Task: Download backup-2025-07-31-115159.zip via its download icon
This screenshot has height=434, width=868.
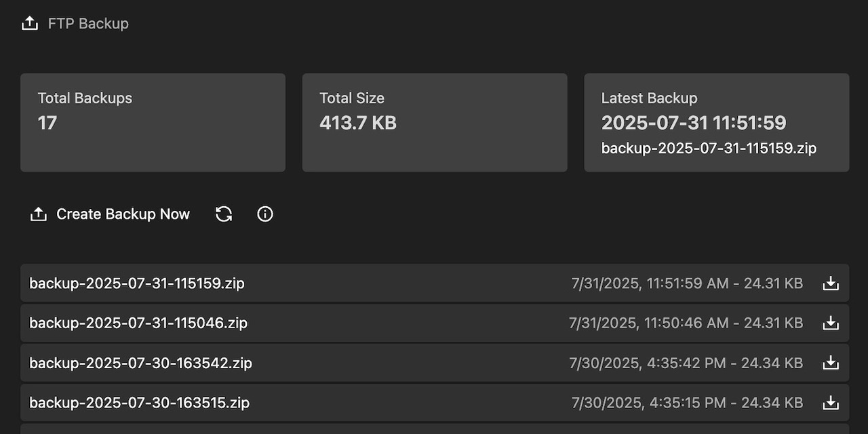Action: coord(831,283)
